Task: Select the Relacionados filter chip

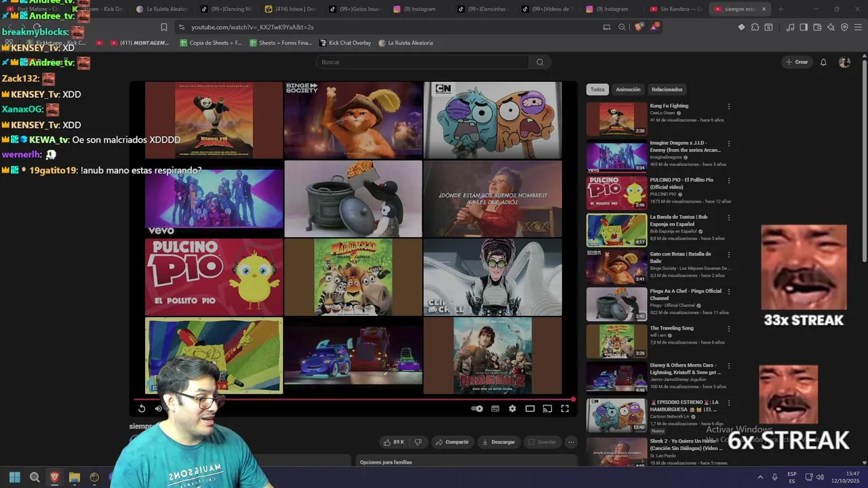Action: 667,89
